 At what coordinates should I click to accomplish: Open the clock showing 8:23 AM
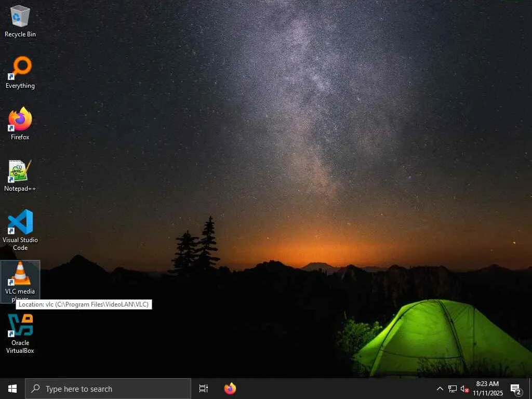pyautogui.click(x=487, y=389)
